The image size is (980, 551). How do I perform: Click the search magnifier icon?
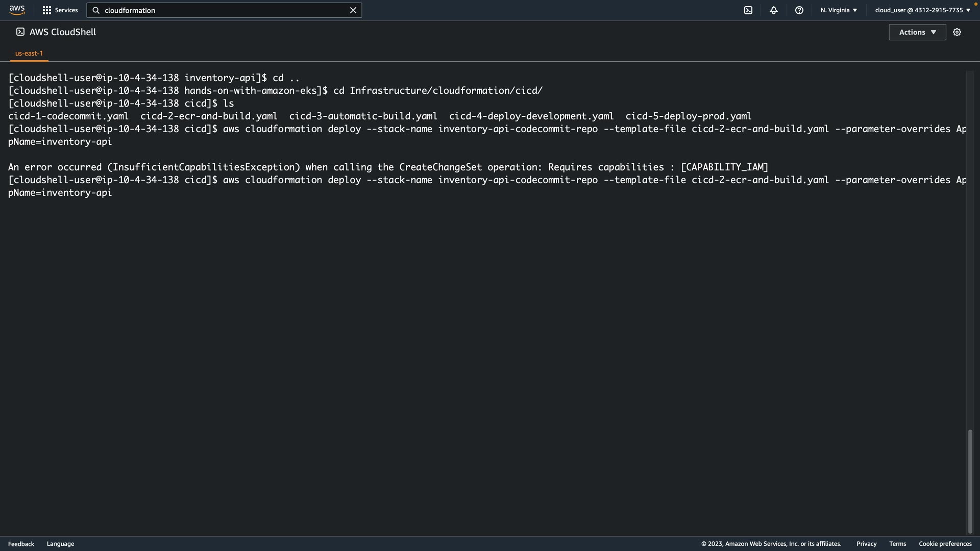point(96,10)
